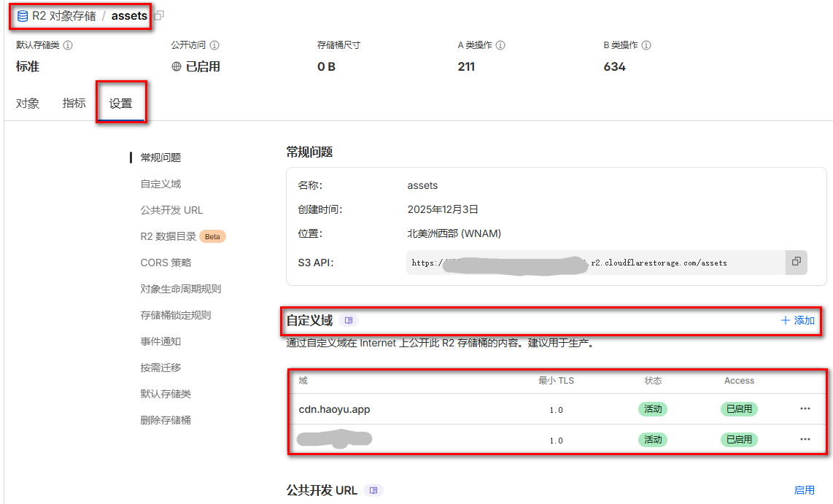Click the docs icon beside 公共开发 URL
This screenshot has width=833, height=504.
tap(373, 491)
